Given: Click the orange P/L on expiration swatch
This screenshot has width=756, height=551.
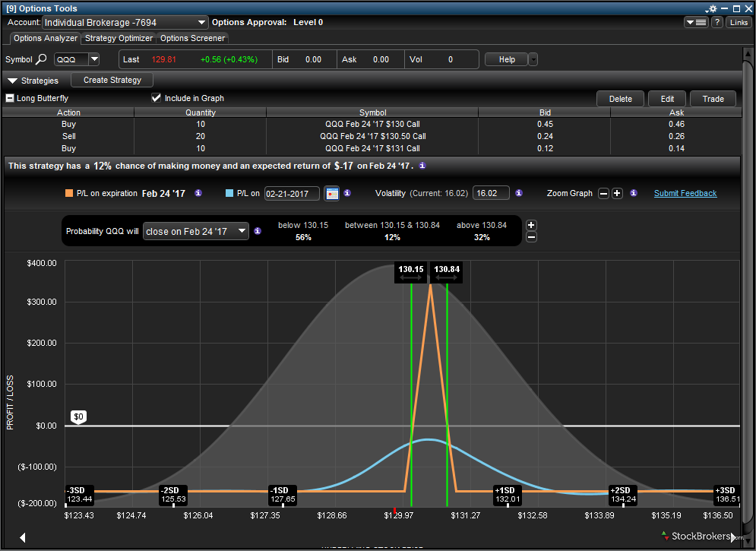Looking at the screenshot, I should pos(69,193).
